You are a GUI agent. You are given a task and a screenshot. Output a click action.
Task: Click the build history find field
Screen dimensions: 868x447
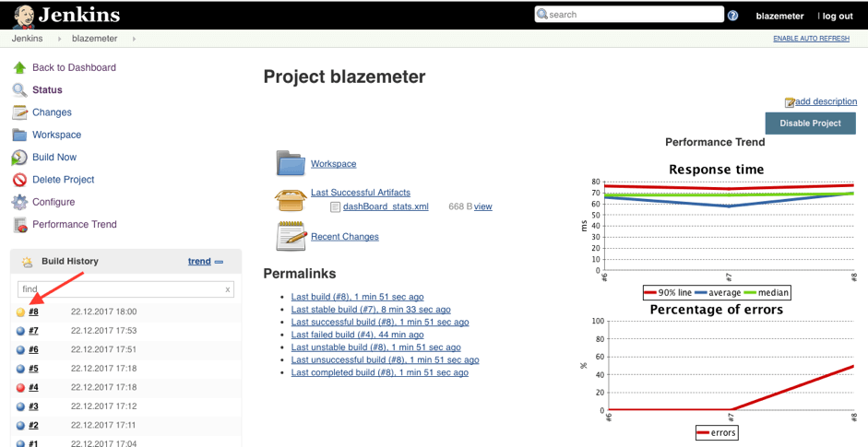[125, 288]
